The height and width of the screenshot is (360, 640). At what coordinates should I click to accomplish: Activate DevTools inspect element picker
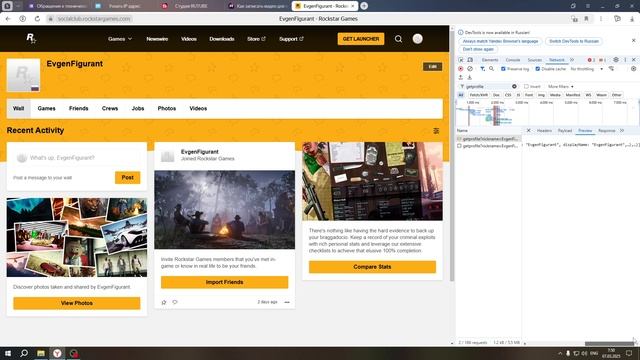(x=461, y=60)
